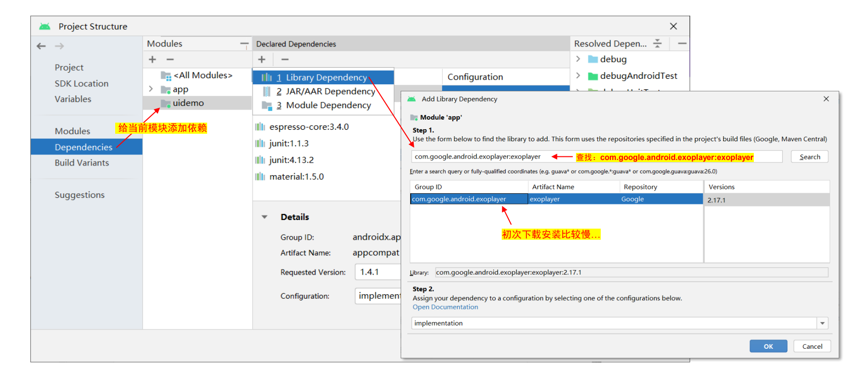
Task: Click the Search button
Action: tap(809, 157)
